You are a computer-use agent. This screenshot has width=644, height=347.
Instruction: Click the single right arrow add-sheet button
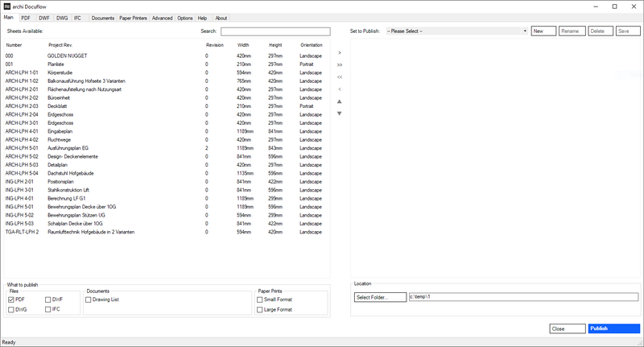click(339, 52)
